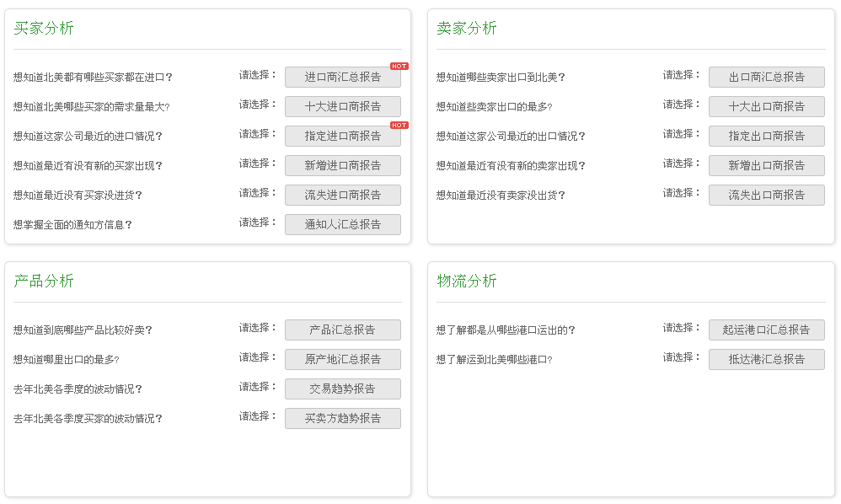Select 产品汇总报告 in product analysis

pyautogui.click(x=343, y=330)
